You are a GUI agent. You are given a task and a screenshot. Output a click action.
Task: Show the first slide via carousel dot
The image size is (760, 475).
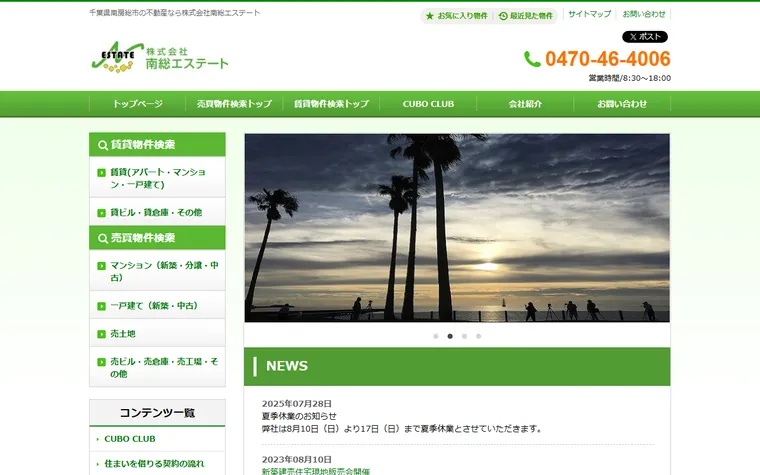click(436, 336)
